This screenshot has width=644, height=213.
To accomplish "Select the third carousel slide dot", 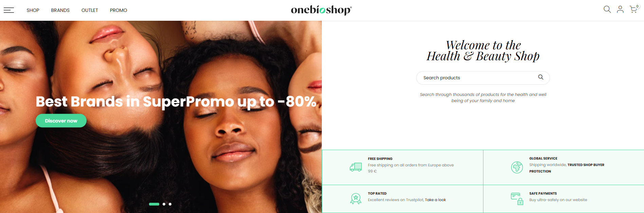I will 170,204.
